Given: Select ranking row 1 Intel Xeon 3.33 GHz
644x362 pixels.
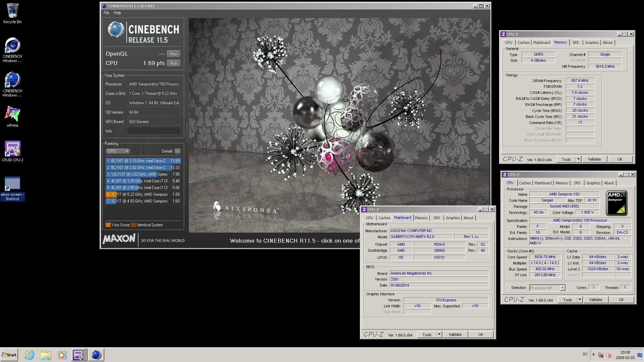Looking at the screenshot, I should (x=143, y=161).
